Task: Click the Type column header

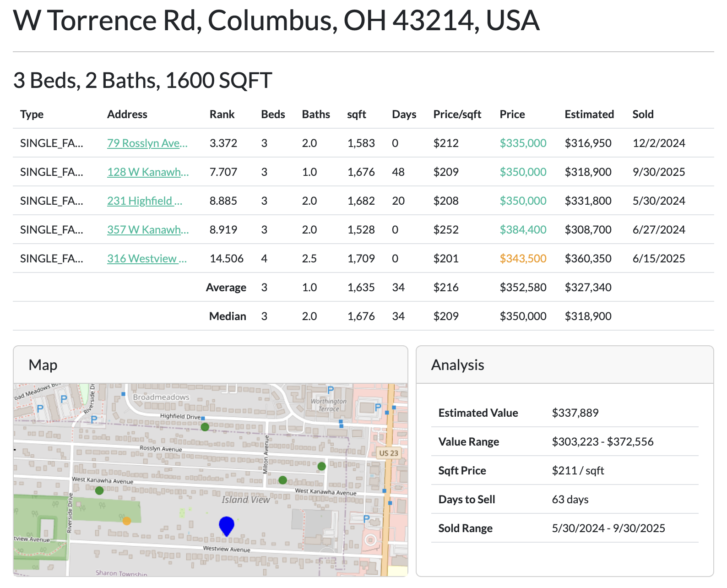Action: click(x=32, y=114)
